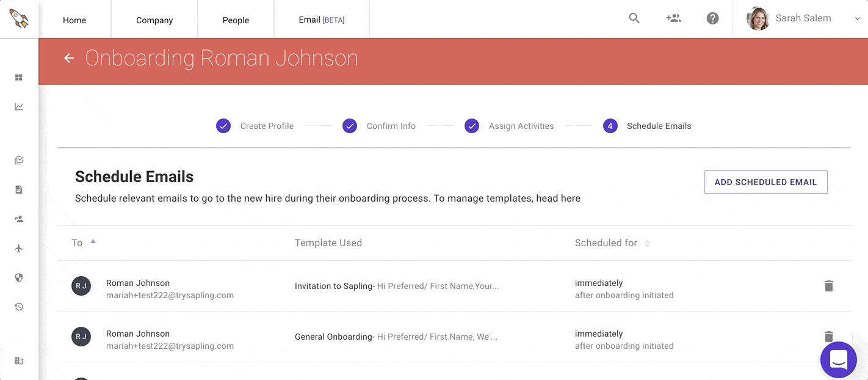
Task: Click the ADD SCHEDULED EMAIL button
Action: tap(765, 182)
